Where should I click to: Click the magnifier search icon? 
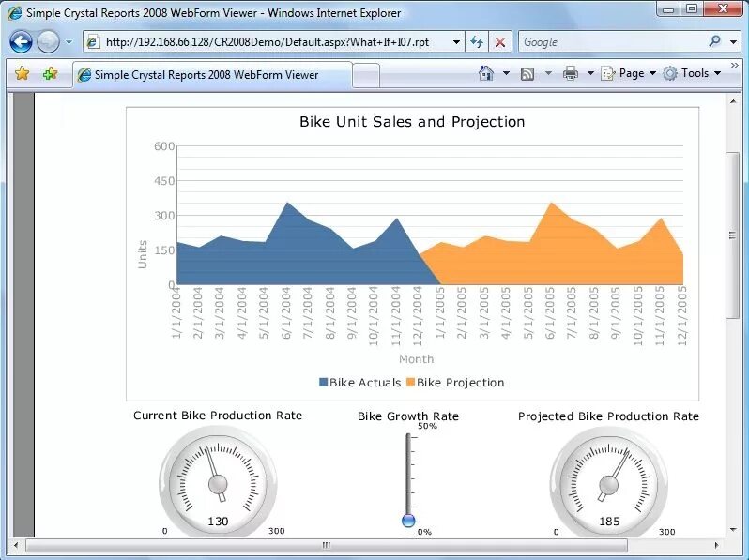(x=715, y=41)
